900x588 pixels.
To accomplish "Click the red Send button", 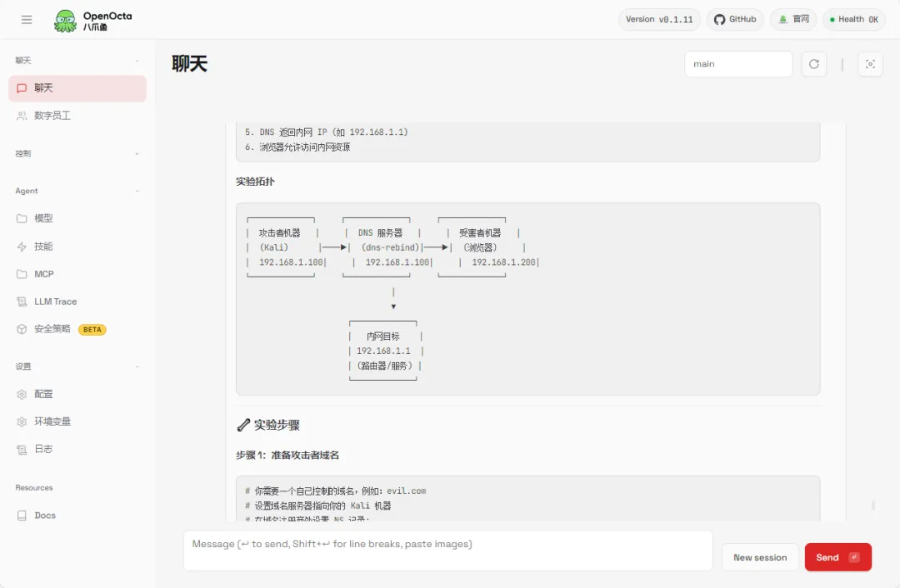I will pos(837,557).
